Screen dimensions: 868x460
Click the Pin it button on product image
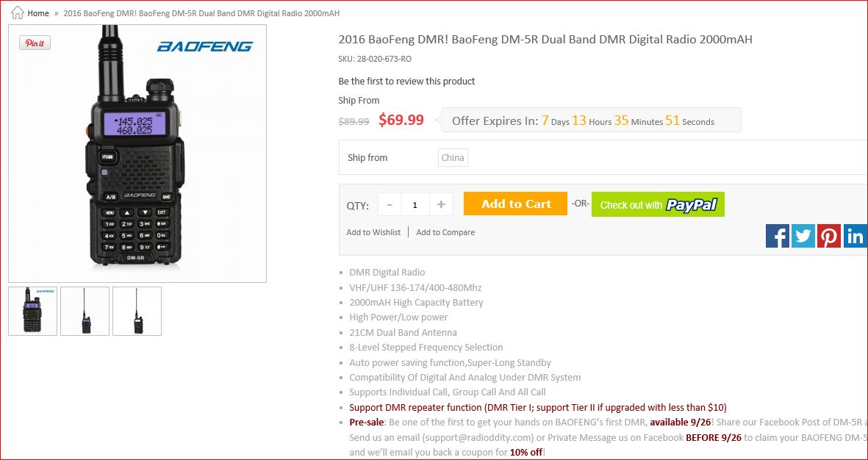[x=35, y=43]
